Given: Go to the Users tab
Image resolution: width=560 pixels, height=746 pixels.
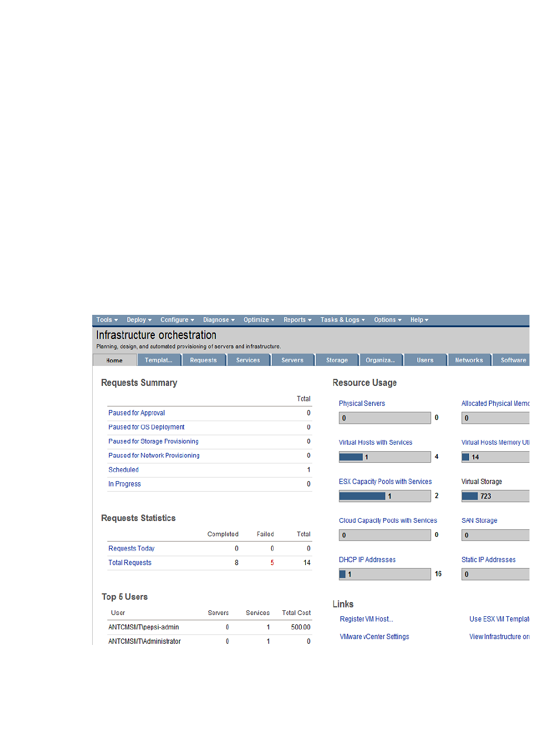Looking at the screenshot, I should pyautogui.click(x=426, y=360).
